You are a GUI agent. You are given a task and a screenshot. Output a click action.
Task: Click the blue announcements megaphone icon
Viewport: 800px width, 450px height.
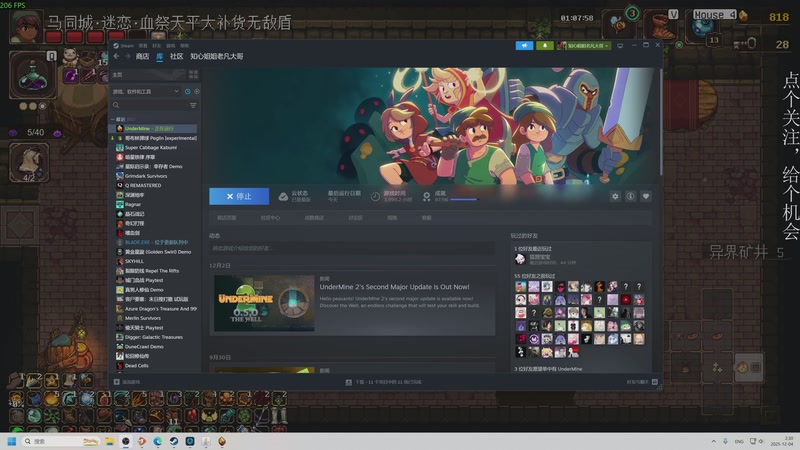pyautogui.click(x=524, y=45)
